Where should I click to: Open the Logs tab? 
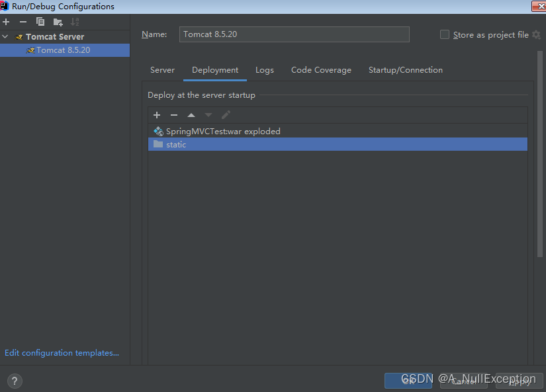click(x=265, y=70)
